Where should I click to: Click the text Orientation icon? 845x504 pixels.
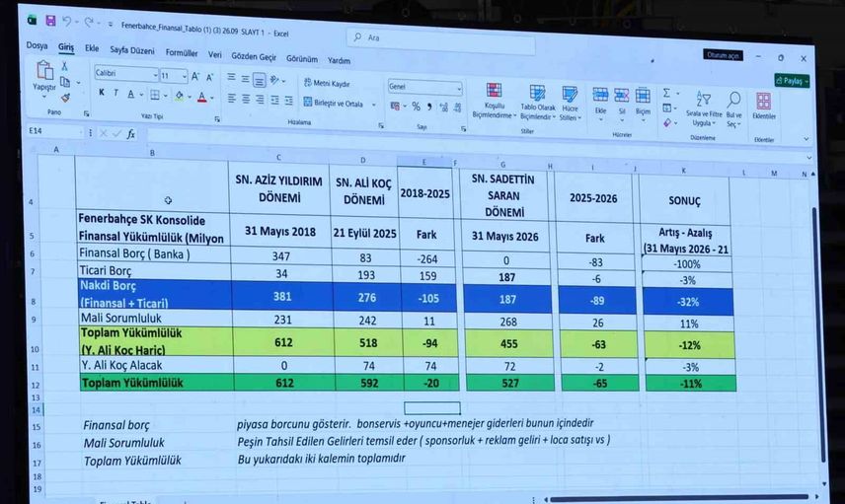click(x=274, y=80)
